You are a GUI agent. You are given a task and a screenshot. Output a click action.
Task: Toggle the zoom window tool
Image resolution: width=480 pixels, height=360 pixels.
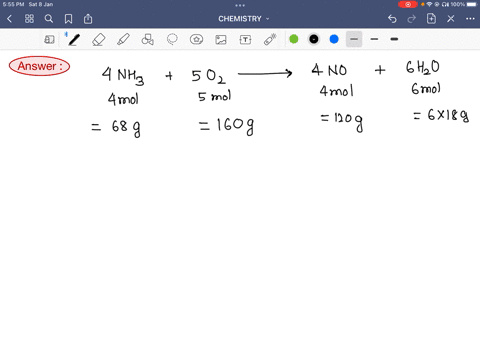49,40
